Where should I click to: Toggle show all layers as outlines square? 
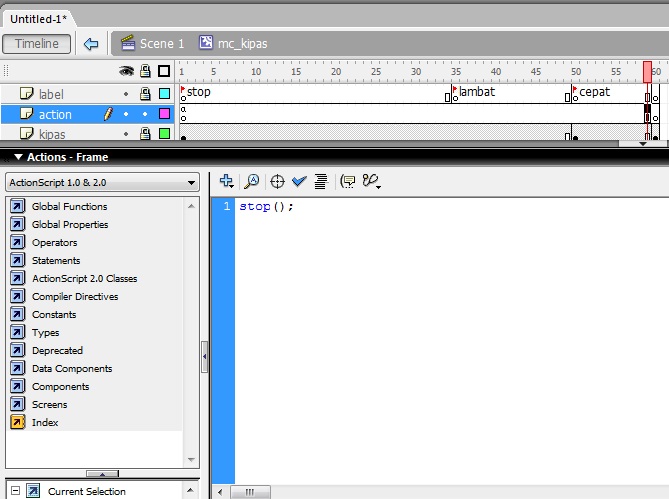[x=164, y=71]
